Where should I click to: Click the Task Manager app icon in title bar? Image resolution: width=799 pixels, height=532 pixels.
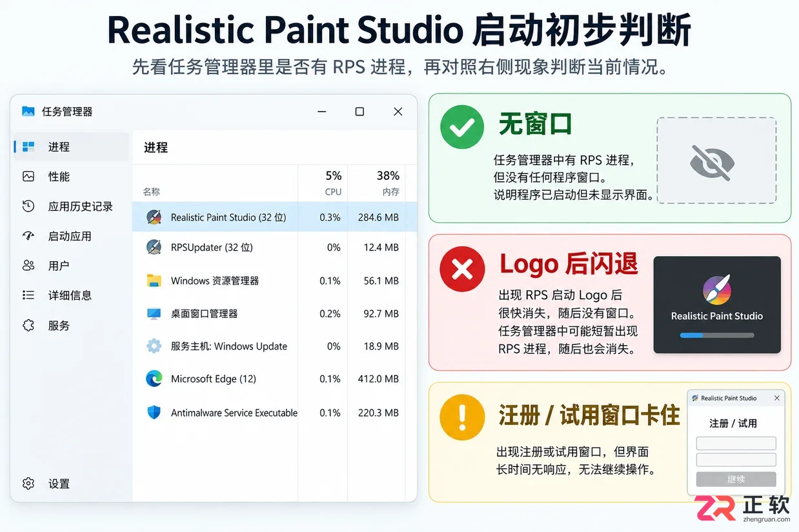pyautogui.click(x=28, y=112)
